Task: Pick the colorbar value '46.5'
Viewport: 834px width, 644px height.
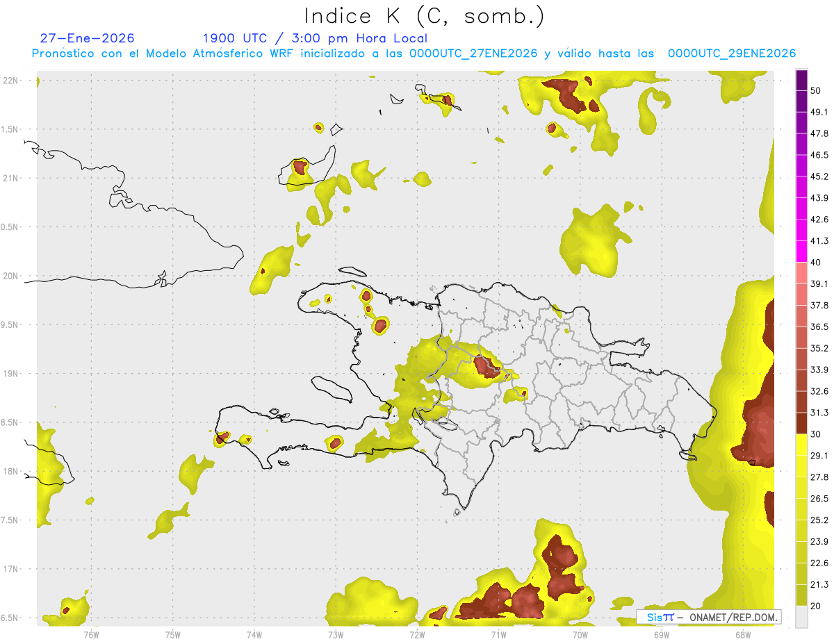Action: click(x=819, y=156)
